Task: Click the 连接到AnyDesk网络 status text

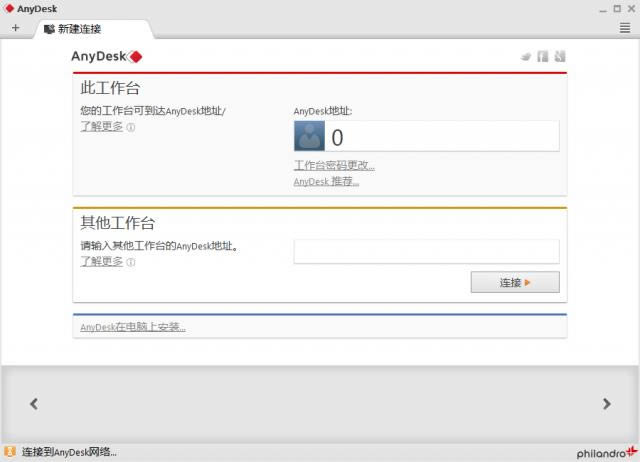Action: [x=69, y=452]
